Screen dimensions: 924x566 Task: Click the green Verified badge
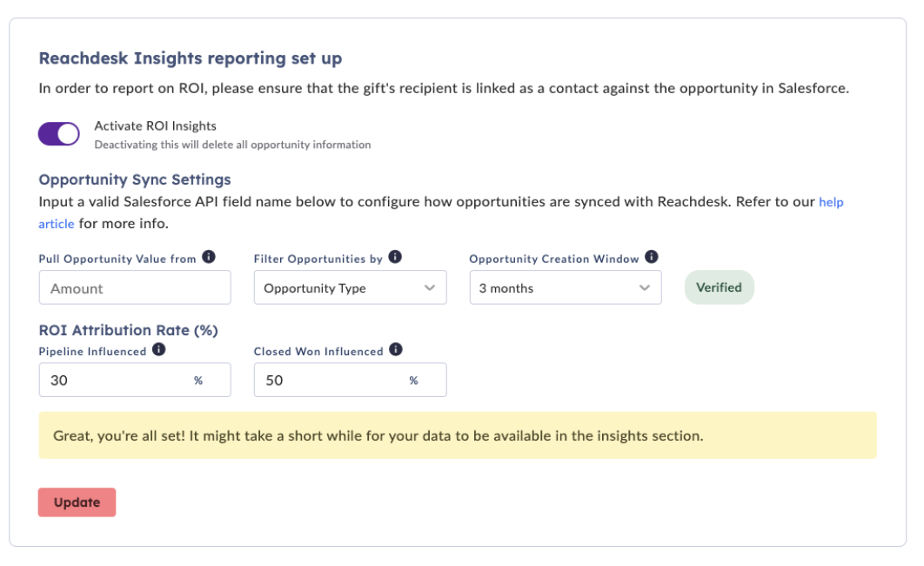(x=719, y=287)
